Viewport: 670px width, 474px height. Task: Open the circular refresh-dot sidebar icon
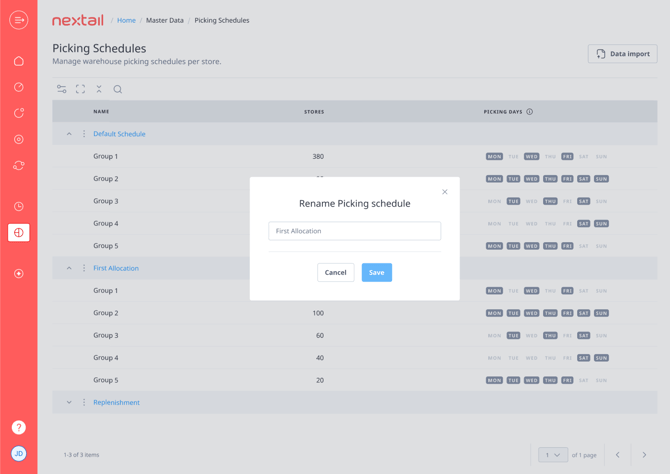point(19,113)
